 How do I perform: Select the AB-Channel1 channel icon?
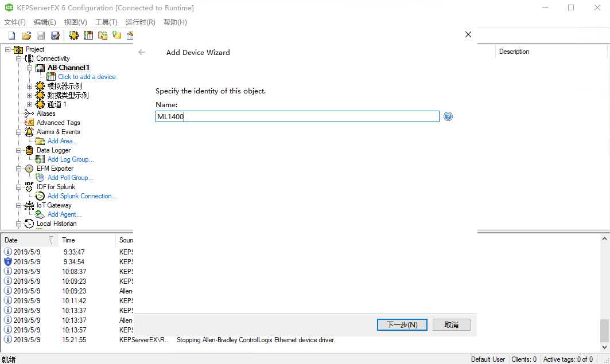[40, 68]
